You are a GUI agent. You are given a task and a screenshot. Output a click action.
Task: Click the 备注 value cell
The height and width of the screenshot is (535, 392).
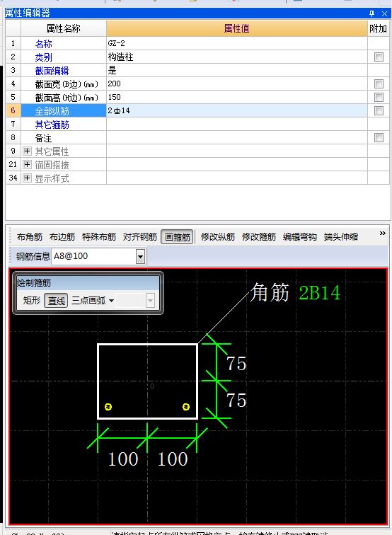coord(237,137)
